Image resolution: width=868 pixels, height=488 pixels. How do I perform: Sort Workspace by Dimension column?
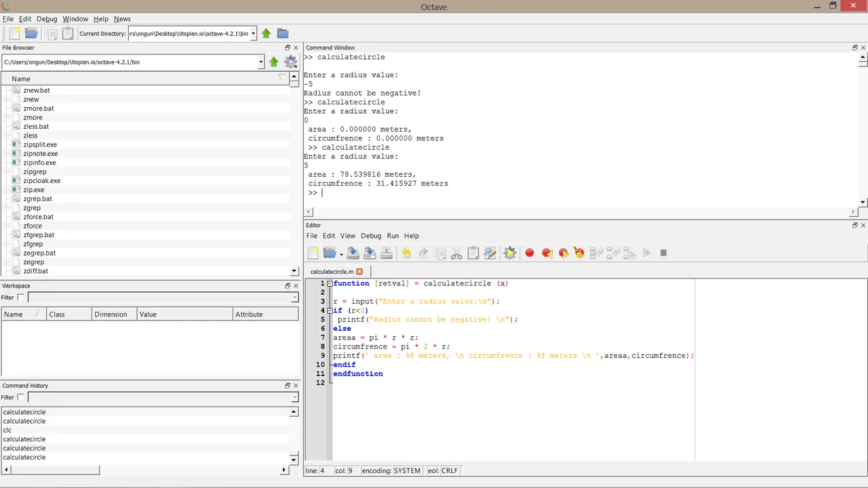[113, 314]
